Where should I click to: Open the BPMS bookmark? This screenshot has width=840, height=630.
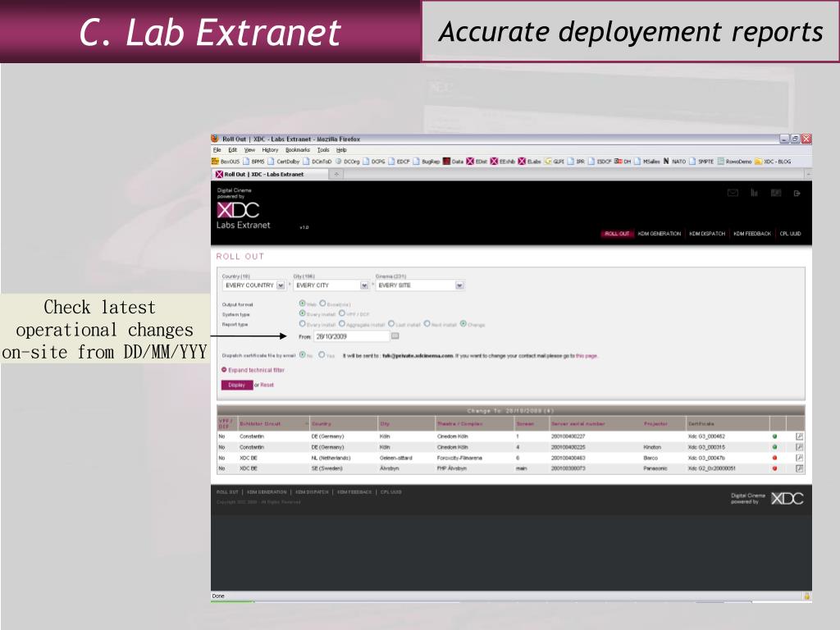tap(254, 162)
